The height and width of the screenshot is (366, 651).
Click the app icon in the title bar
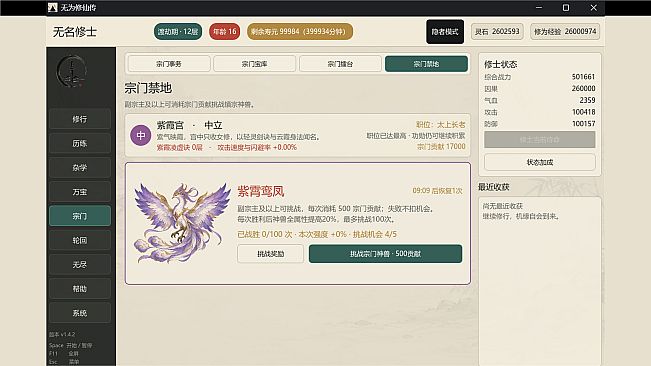53,7
